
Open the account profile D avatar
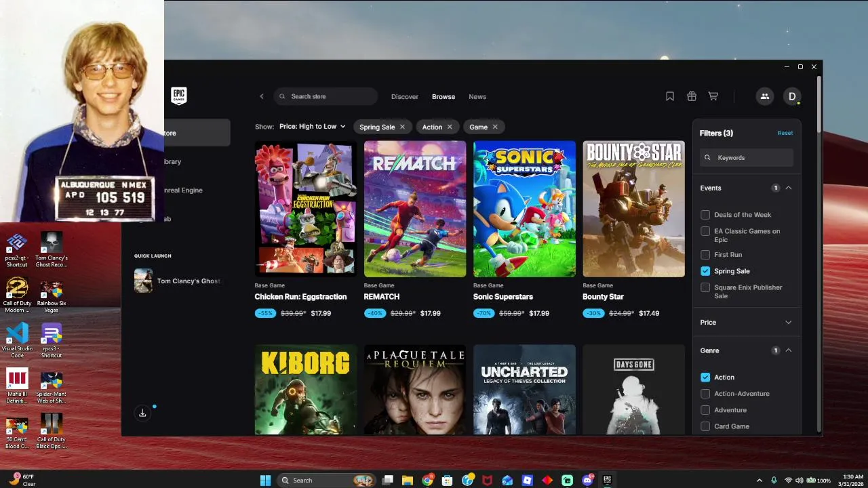(x=792, y=96)
